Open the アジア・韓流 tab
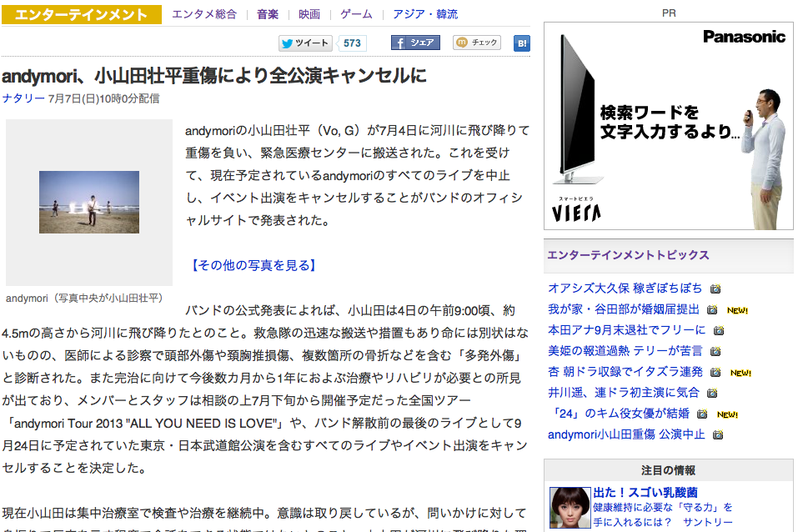Screen dimensions: 808x532 pyautogui.click(x=425, y=14)
